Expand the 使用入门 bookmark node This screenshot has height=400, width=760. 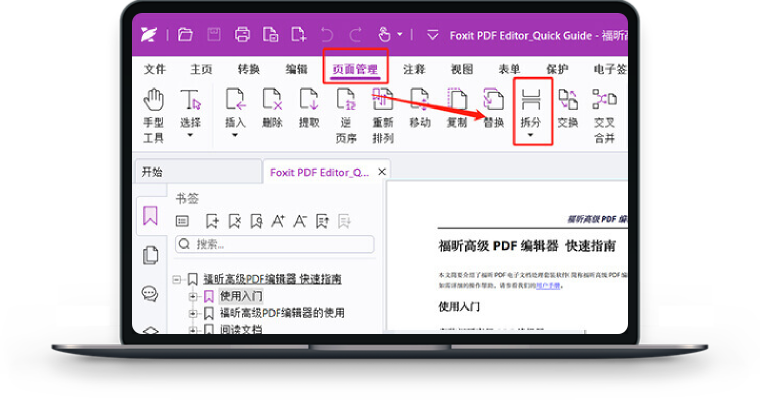pyautogui.click(x=194, y=297)
